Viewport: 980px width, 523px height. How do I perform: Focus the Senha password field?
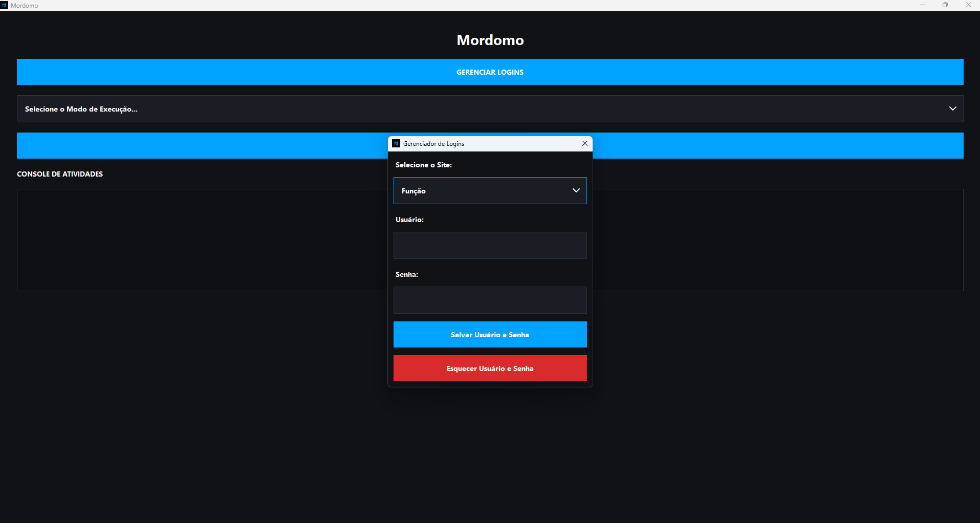coord(490,300)
